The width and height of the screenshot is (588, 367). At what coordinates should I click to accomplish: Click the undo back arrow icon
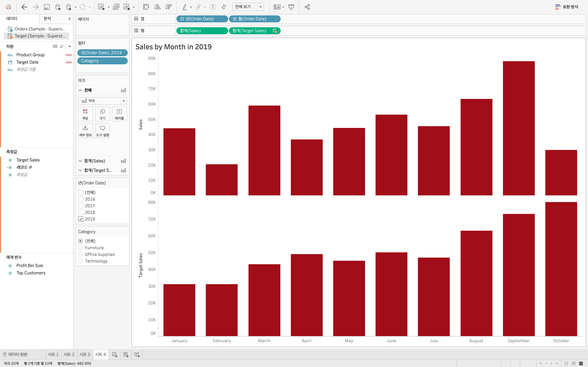(x=24, y=7)
